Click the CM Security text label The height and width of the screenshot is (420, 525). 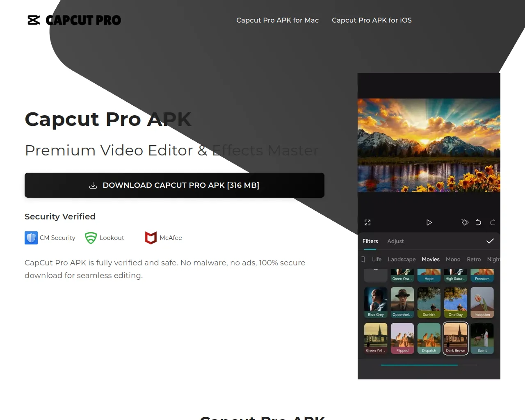(57, 238)
